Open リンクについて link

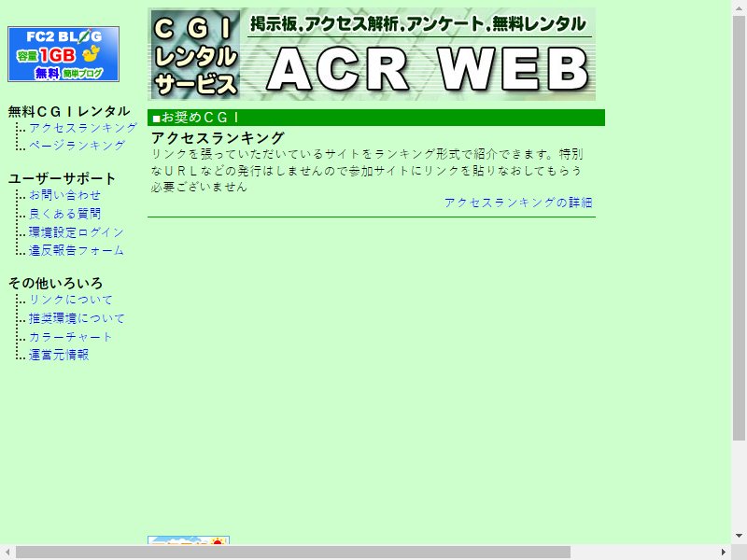(71, 300)
